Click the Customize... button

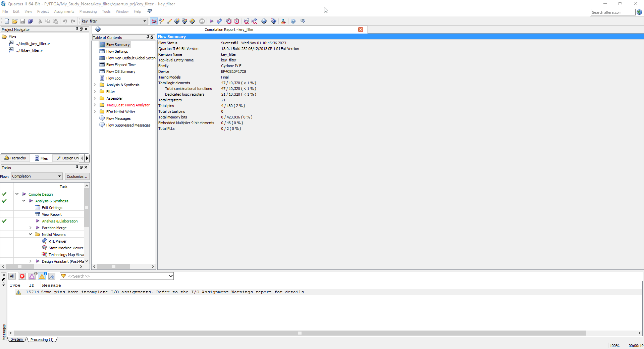coord(77,176)
